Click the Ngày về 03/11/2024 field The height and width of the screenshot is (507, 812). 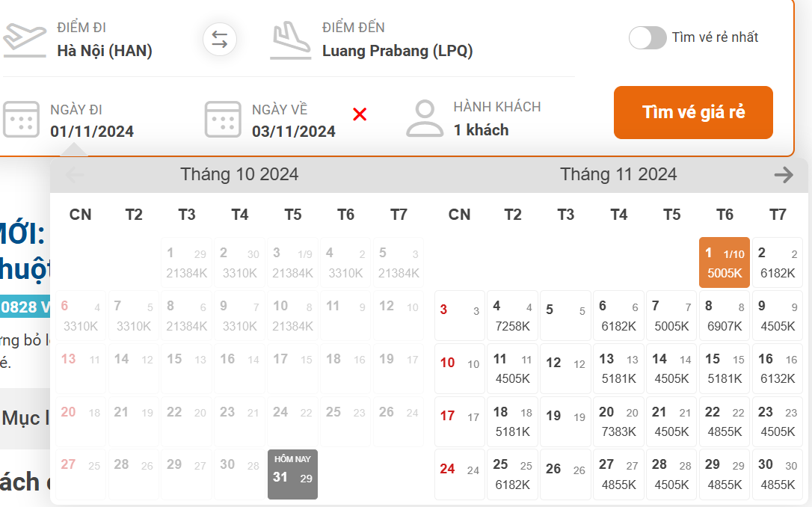coord(293,131)
